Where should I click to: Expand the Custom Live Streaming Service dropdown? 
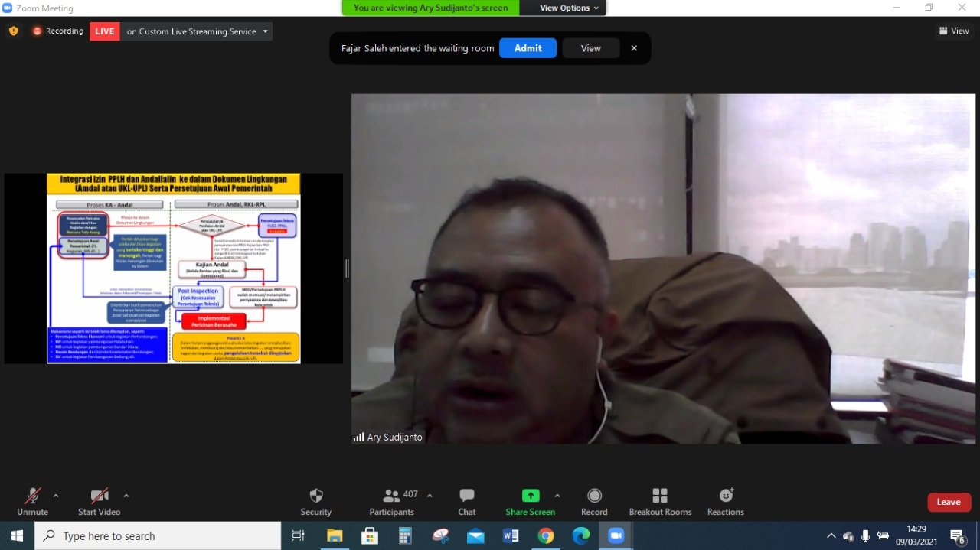click(266, 31)
